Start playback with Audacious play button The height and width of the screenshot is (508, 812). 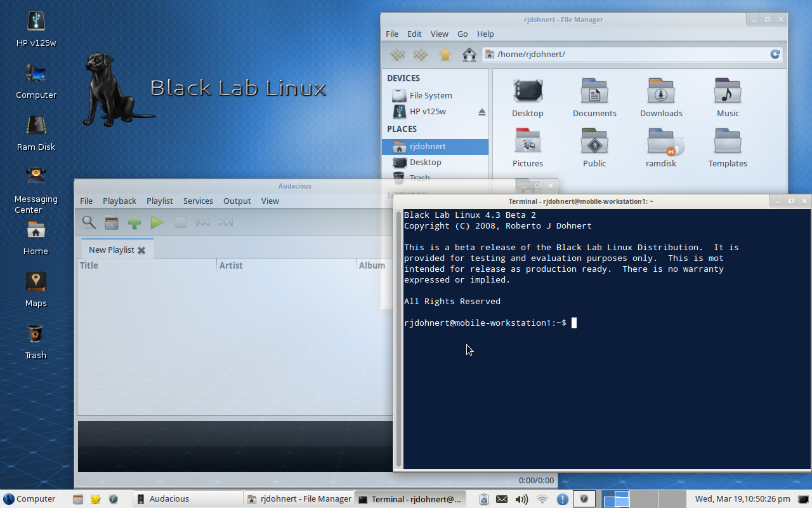pos(157,223)
